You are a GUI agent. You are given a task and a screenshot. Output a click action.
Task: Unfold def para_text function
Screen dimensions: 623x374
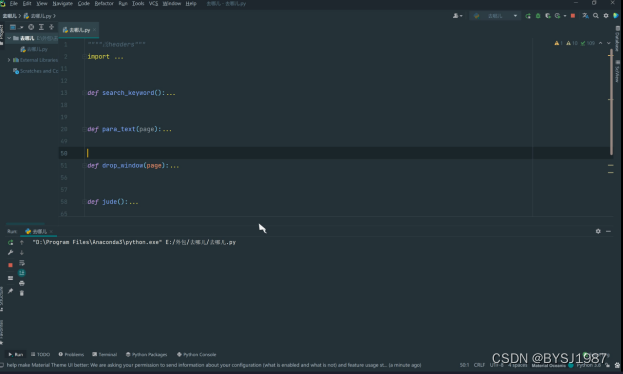coord(84,129)
